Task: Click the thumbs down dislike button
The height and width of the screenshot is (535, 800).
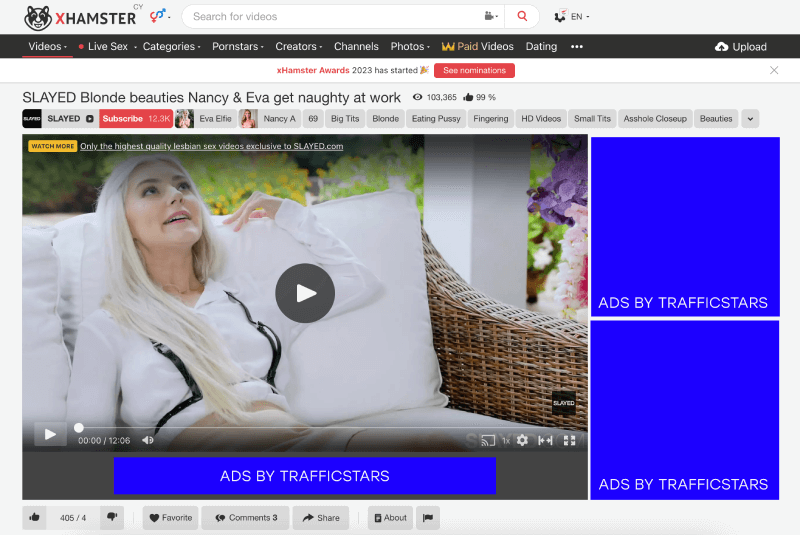Action: pos(112,517)
